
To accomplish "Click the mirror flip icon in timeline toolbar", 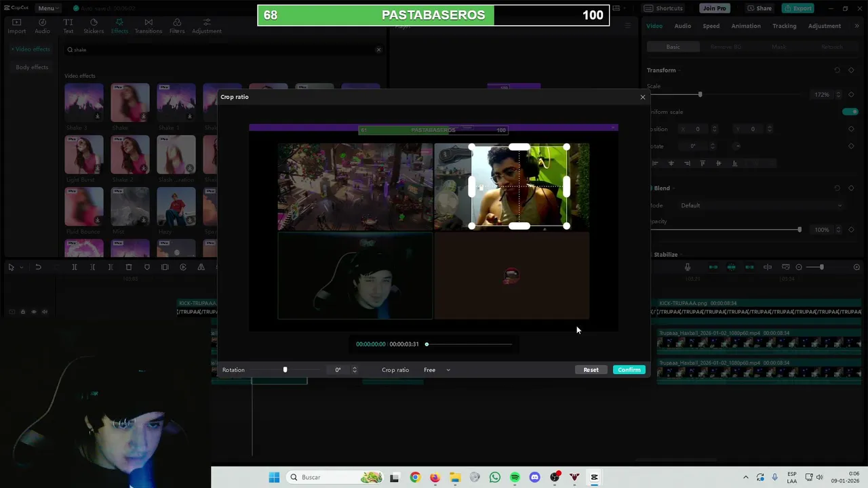I will 201,267.
